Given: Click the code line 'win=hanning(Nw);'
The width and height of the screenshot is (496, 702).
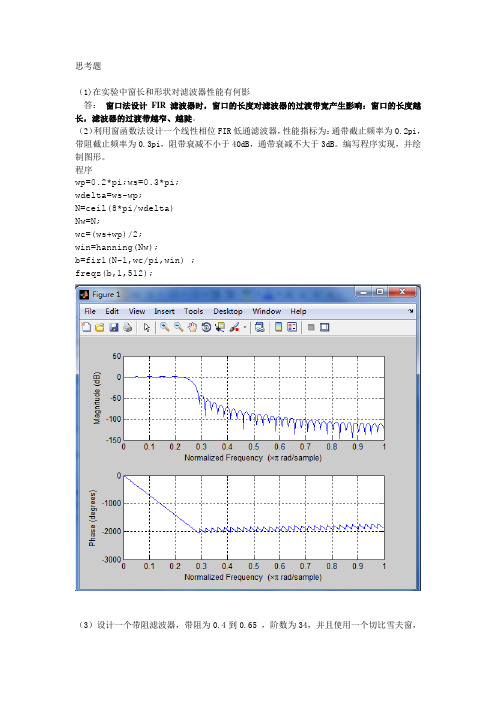Looking at the screenshot, I should click(x=116, y=247).
